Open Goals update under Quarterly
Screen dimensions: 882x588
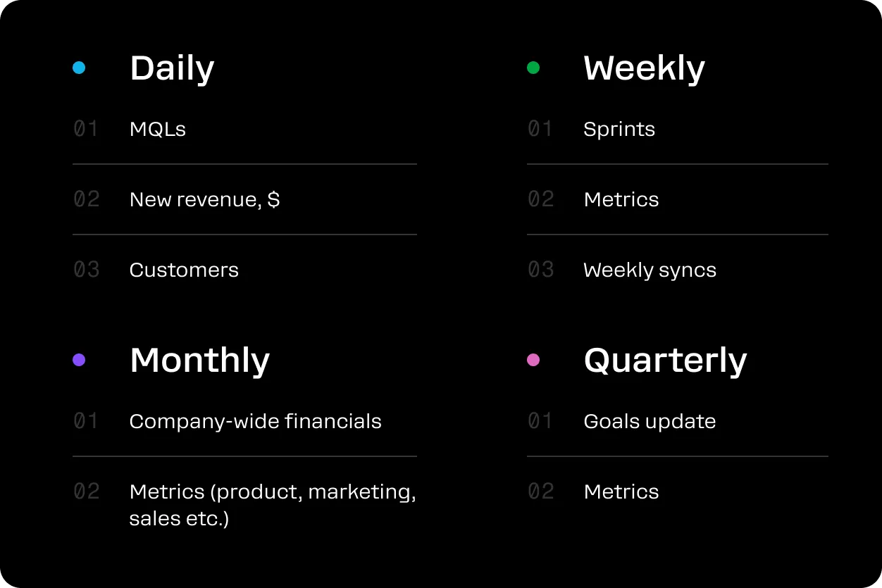(650, 422)
